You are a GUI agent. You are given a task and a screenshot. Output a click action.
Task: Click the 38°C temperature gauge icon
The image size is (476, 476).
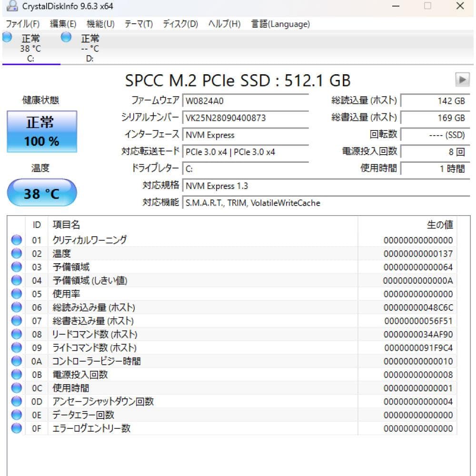[x=41, y=192]
